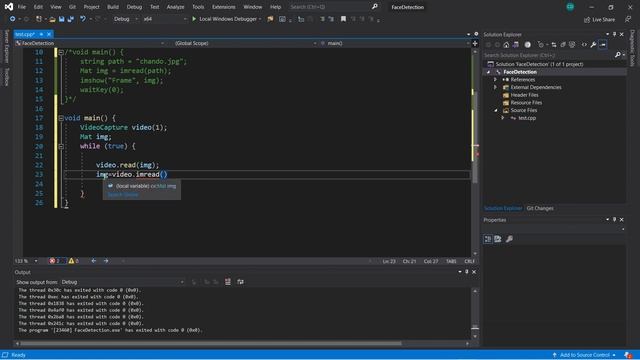Switch views icon in Solution Explorer

[516, 44]
